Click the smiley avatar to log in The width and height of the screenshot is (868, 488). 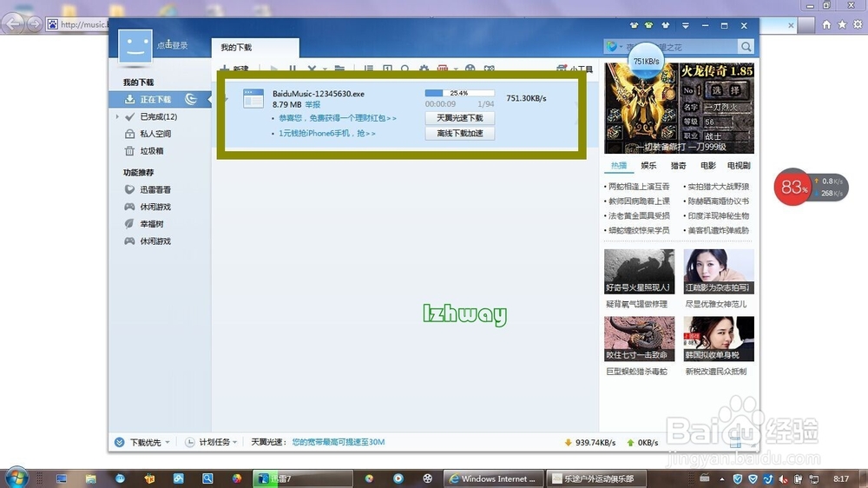[x=135, y=46]
